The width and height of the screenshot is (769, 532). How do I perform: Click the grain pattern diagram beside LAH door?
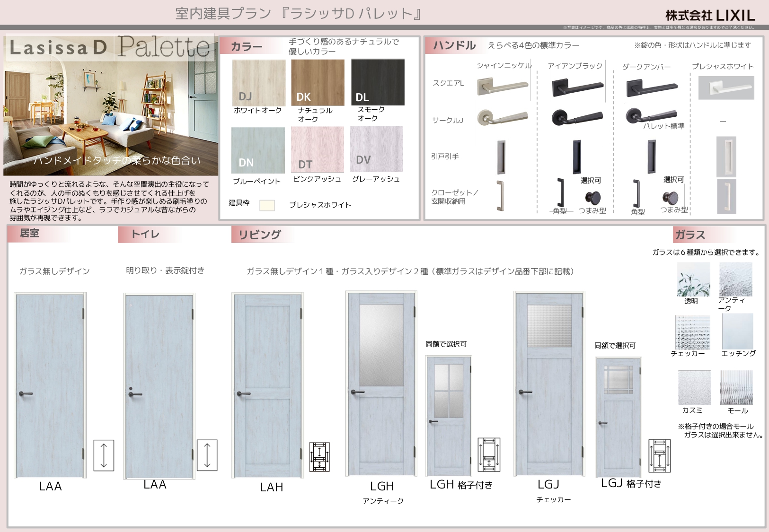319,457
